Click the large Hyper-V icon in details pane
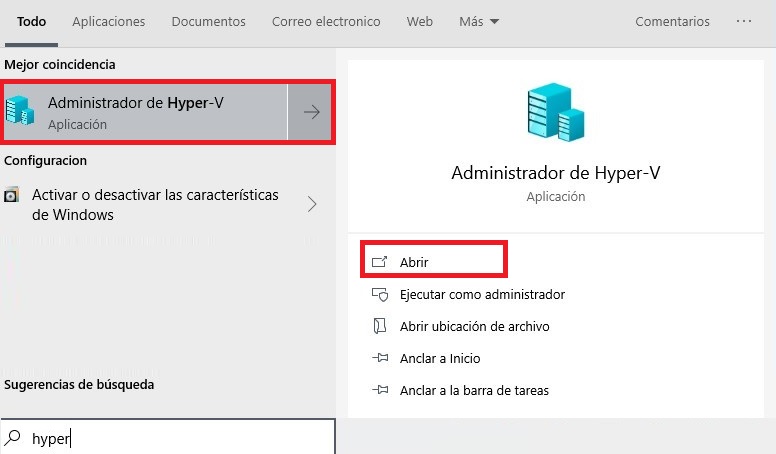Screen dimensions: 776x454 pyautogui.click(x=556, y=112)
